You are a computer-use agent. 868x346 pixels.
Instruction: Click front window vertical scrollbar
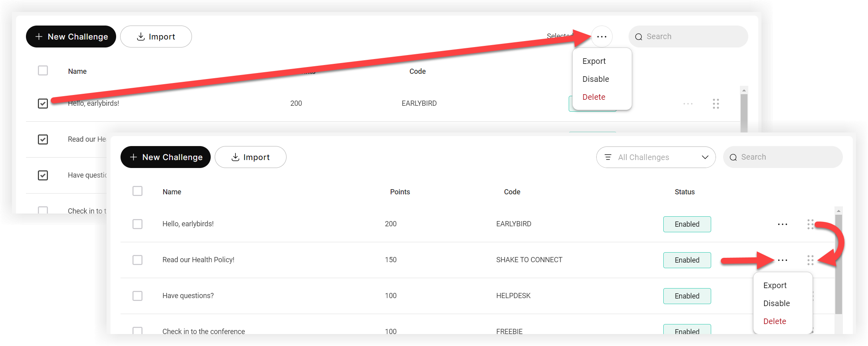tap(838, 264)
